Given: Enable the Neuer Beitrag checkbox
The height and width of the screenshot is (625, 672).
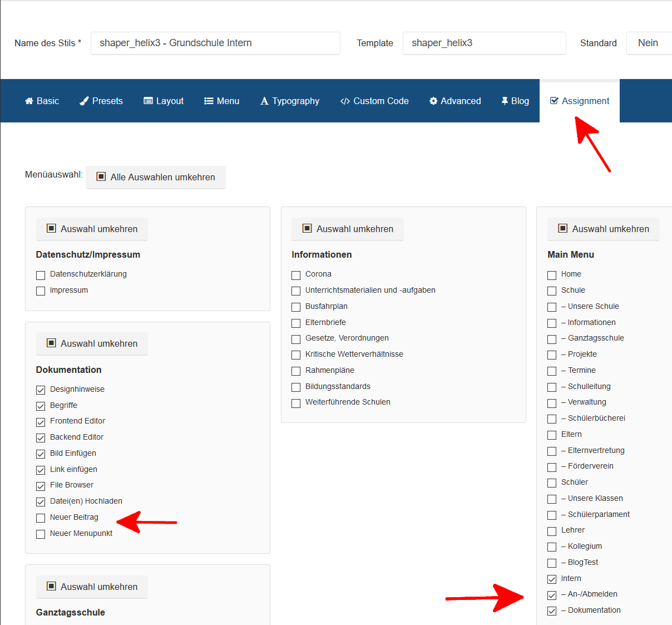Looking at the screenshot, I should click(x=41, y=518).
